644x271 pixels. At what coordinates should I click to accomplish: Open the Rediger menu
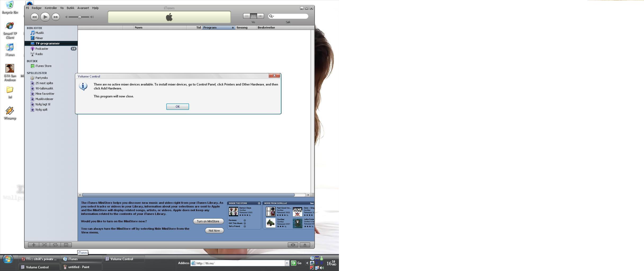pos(37,8)
